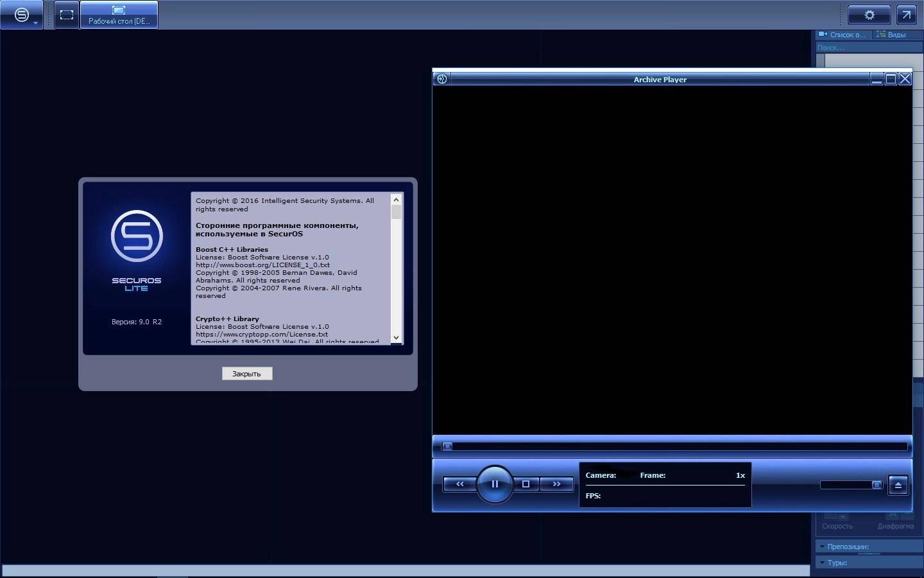Click the 1x playback speed indicator
The width and height of the screenshot is (924, 578).
pos(740,475)
